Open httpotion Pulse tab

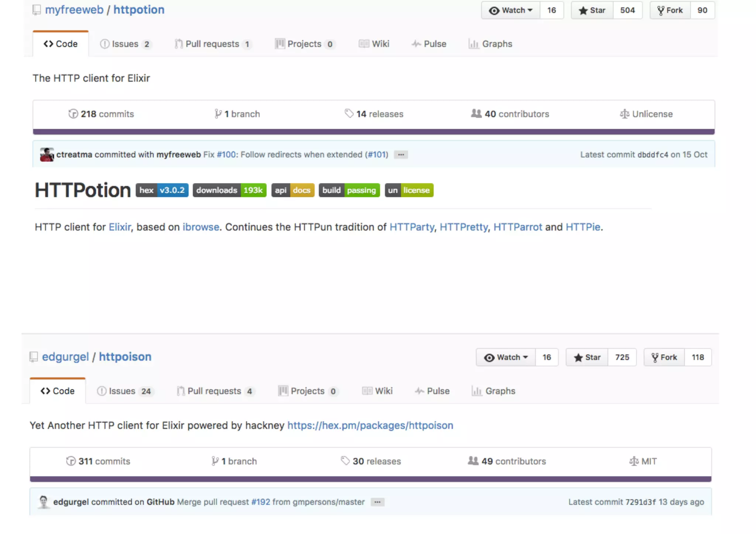point(429,44)
